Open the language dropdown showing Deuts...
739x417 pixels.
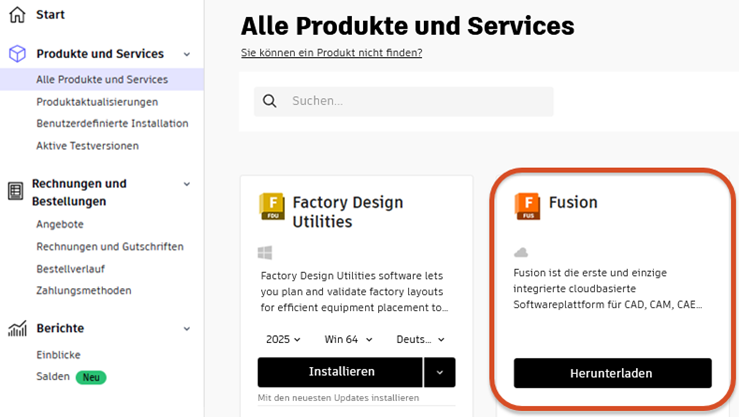click(x=420, y=340)
